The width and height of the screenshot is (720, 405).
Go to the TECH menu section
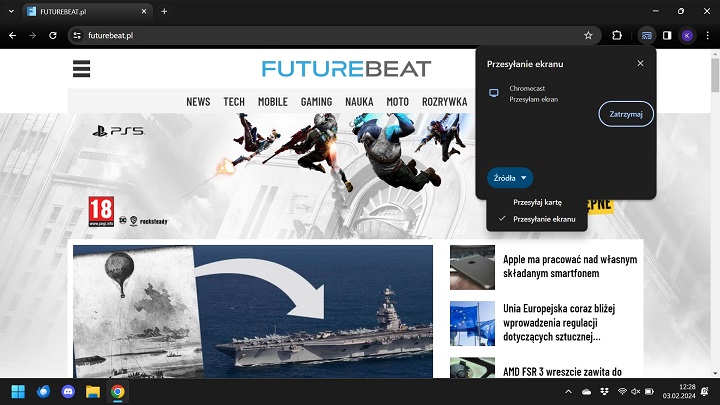(x=234, y=101)
